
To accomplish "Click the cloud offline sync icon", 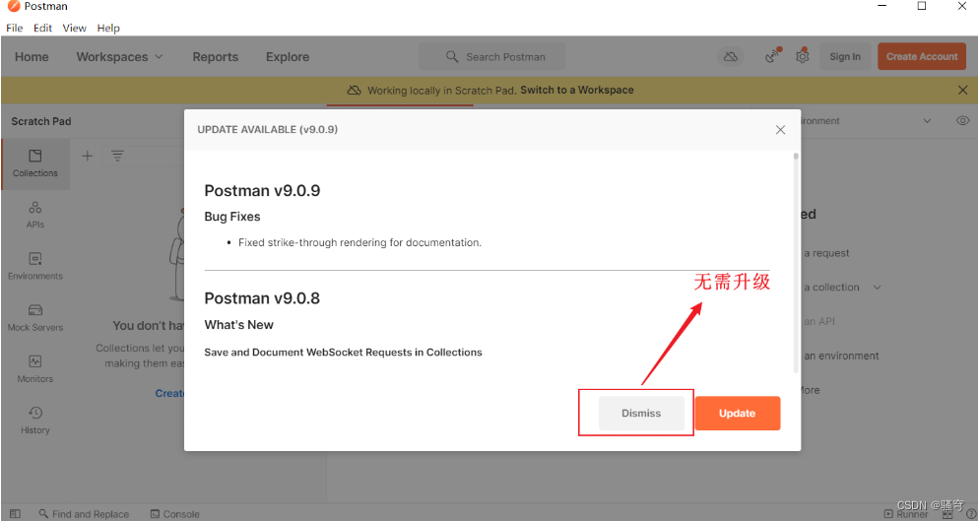I will point(731,57).
